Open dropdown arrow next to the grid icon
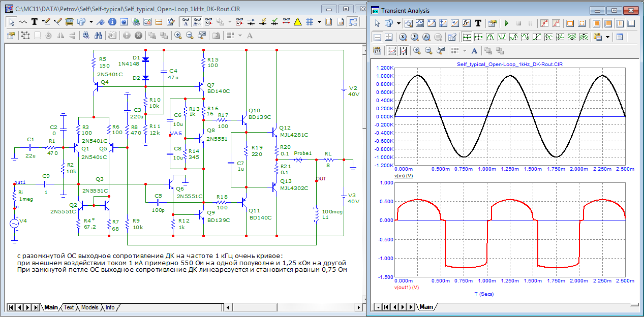This screenshot has width=644, height=317. (319, 22)
